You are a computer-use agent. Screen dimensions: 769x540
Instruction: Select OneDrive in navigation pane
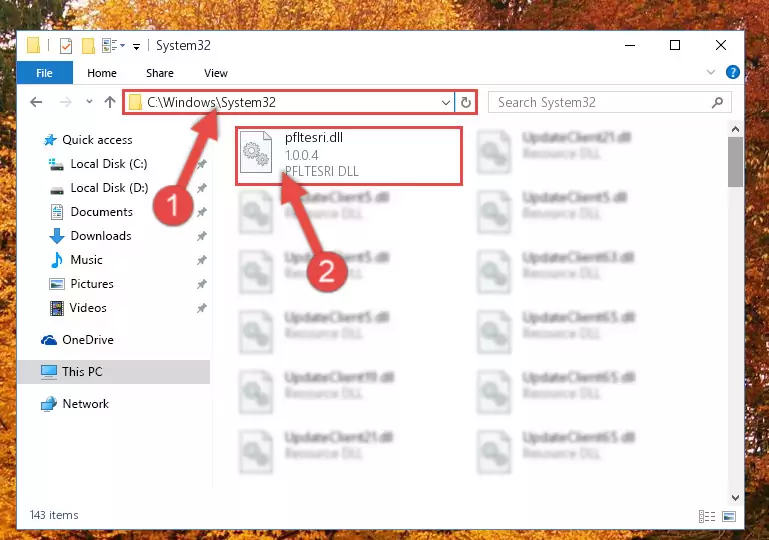87,340
